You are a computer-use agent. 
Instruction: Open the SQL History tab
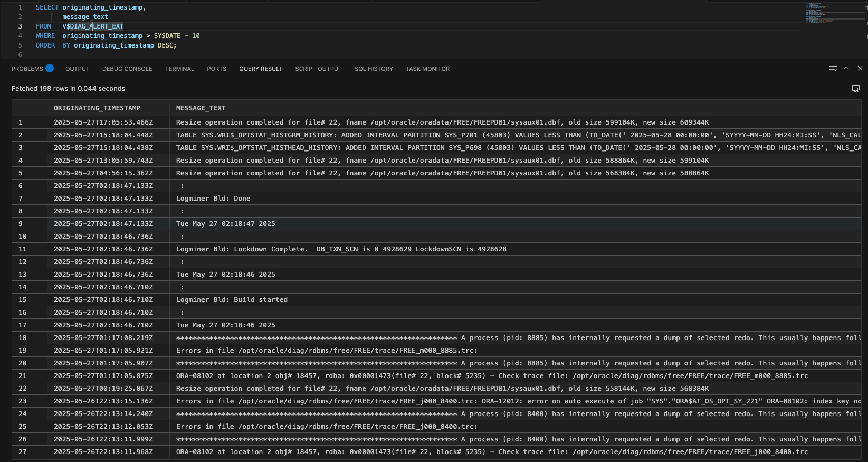[374, 69]
